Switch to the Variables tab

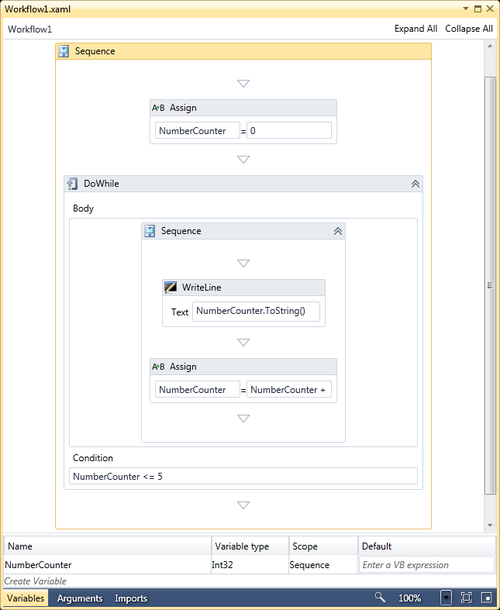coord(26,598)
